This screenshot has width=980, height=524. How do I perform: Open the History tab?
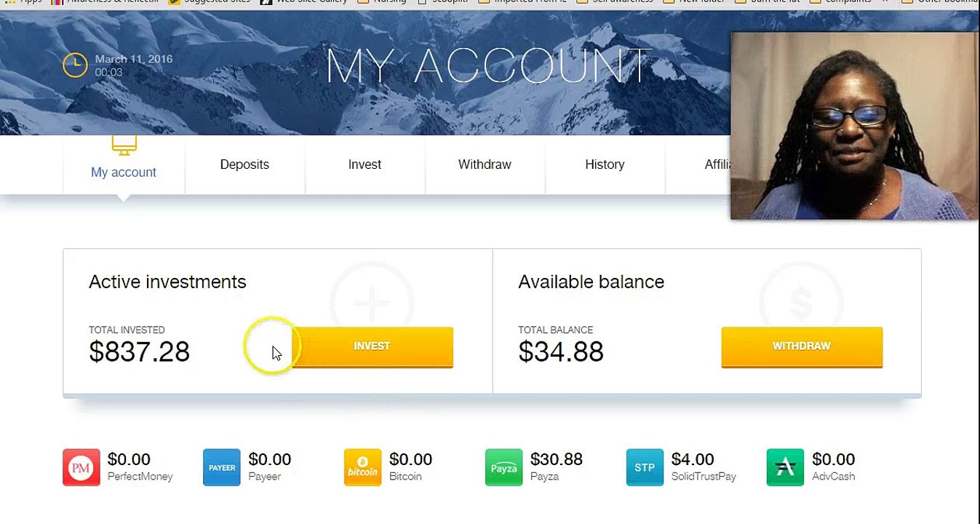(x=605, y=164)
